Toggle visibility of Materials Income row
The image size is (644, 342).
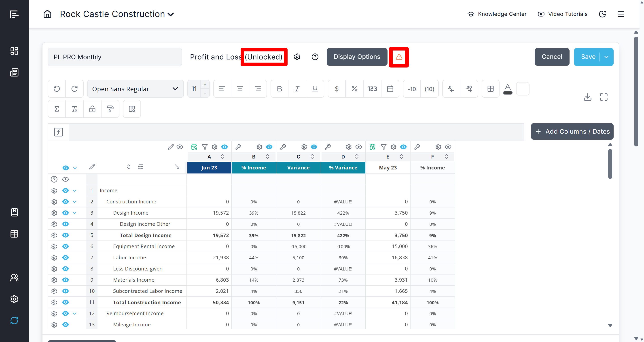tap(66, 280)
